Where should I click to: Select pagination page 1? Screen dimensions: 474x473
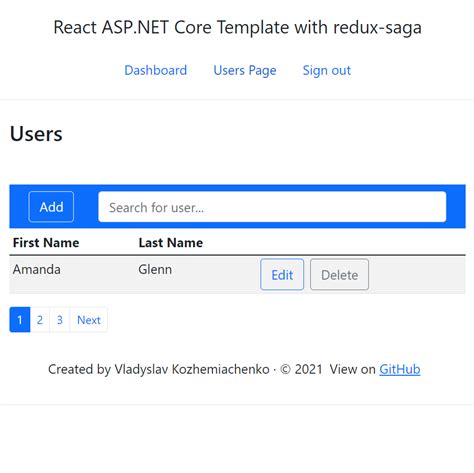pyautogui.click(x=20, y=320)
